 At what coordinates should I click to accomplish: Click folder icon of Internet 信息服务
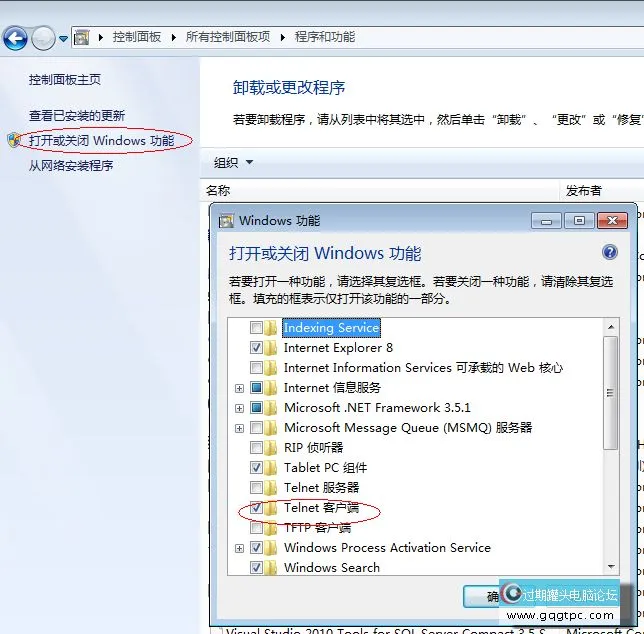pos(271,388)
